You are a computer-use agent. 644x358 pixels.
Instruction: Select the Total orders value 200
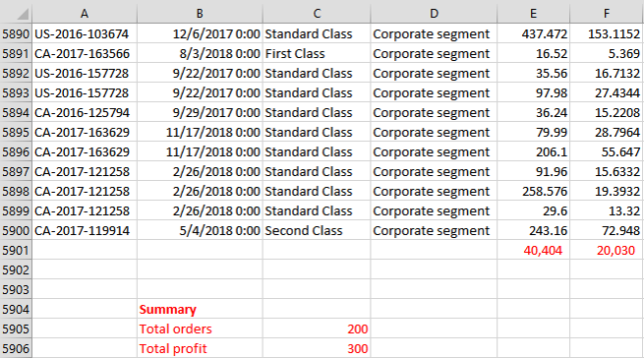pos(317,328)
